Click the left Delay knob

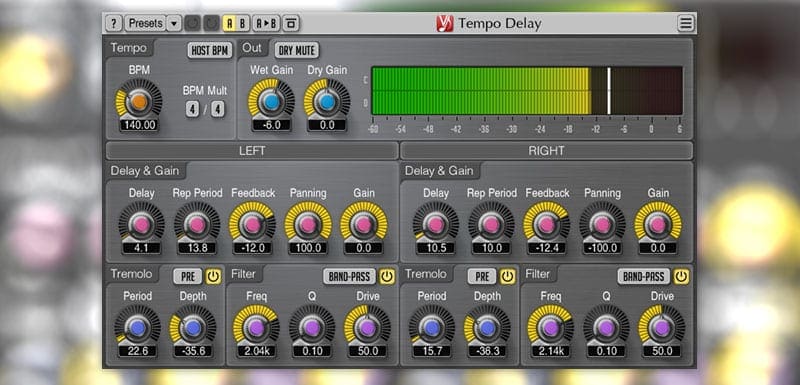click(141, 224)
